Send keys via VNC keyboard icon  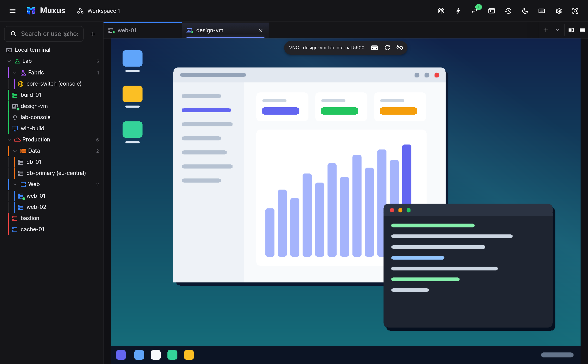(374, 48)
